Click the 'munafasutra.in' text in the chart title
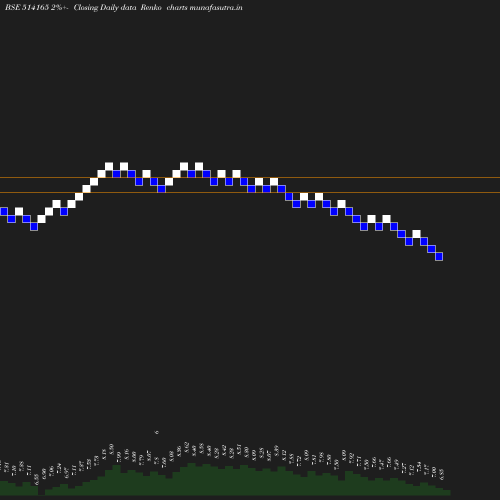This screenshot has width=500, height=500. pyautogui.click(x=216, y=7)
